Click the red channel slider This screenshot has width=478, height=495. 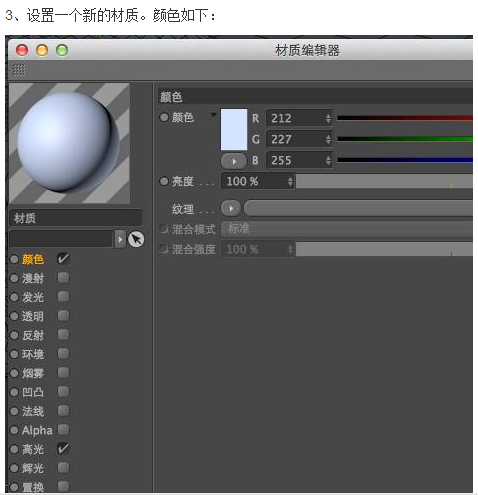coord(405,118)
